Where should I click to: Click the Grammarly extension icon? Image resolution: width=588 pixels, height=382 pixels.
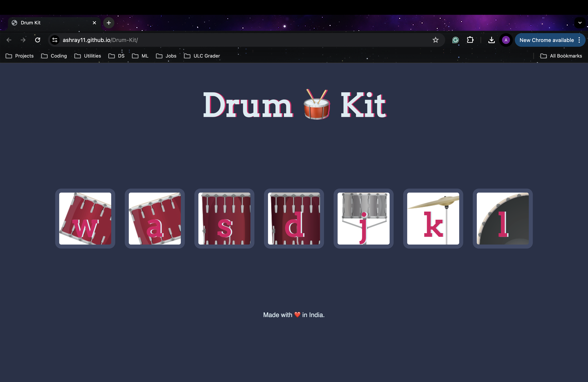pos(455,40)
